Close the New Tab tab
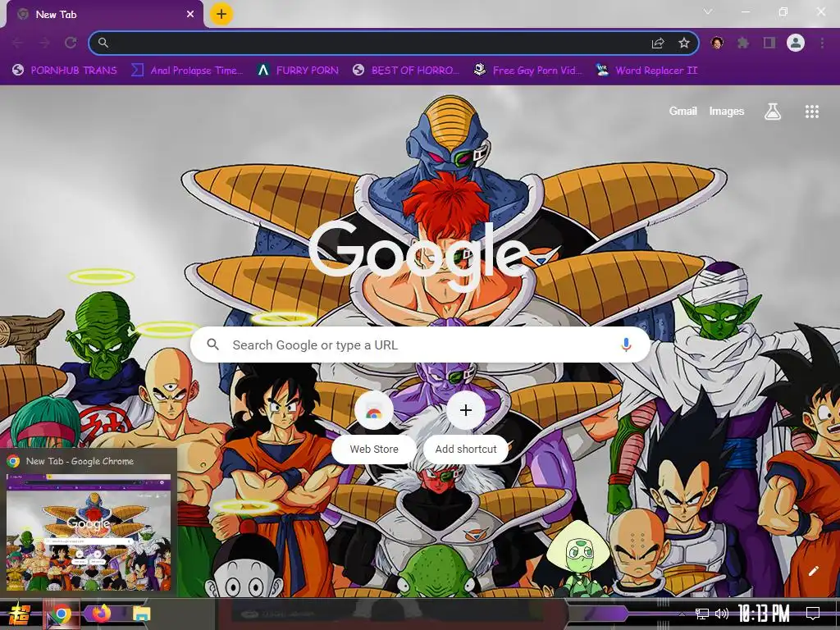The height and width of the screenshot is (630, 840). (x=190, y=15)
